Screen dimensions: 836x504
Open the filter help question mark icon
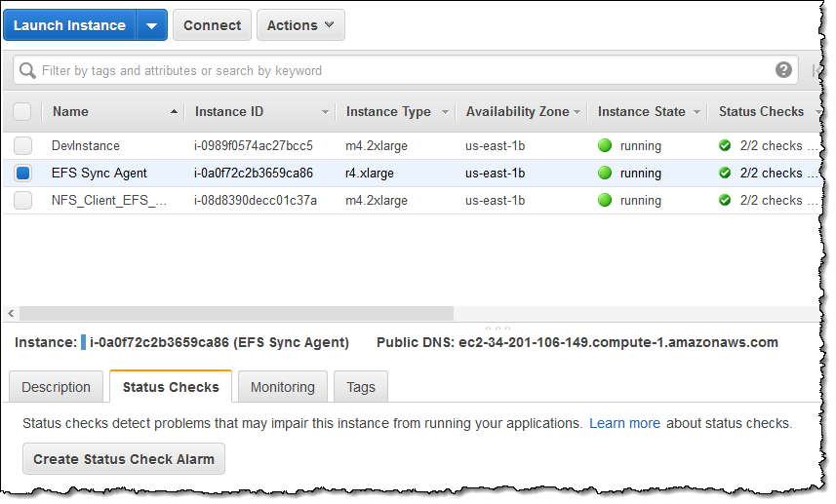783,70
